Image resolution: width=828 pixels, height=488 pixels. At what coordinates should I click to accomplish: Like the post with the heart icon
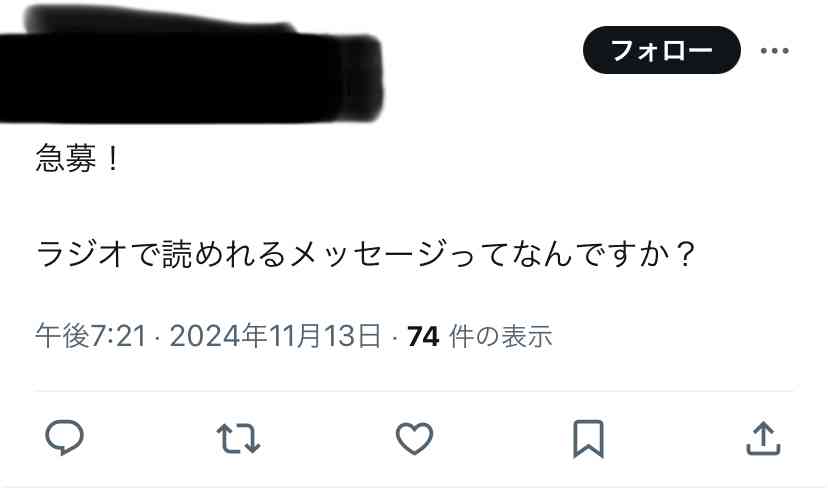coord(415,438)
